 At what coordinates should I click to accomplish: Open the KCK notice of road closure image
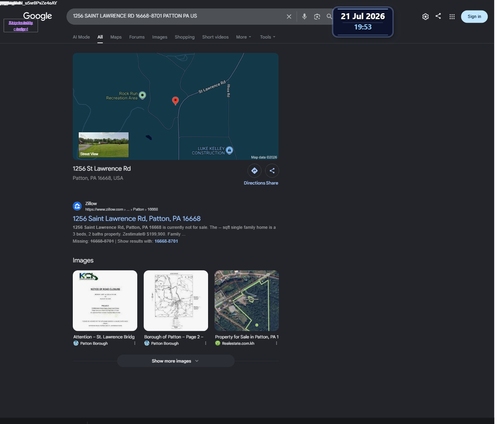point(105,300)
